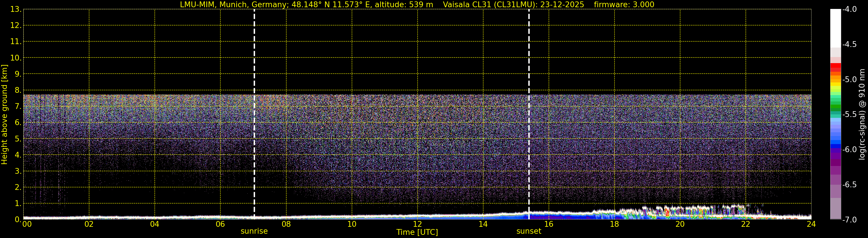
Task: Click the 12 hour tick on the time axis
Action: click(417, 224)
